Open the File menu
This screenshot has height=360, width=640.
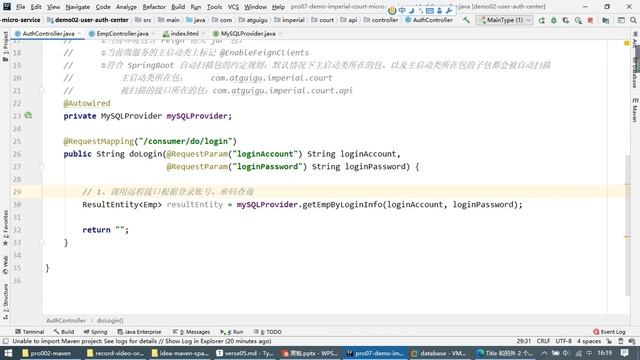(20, 7)
